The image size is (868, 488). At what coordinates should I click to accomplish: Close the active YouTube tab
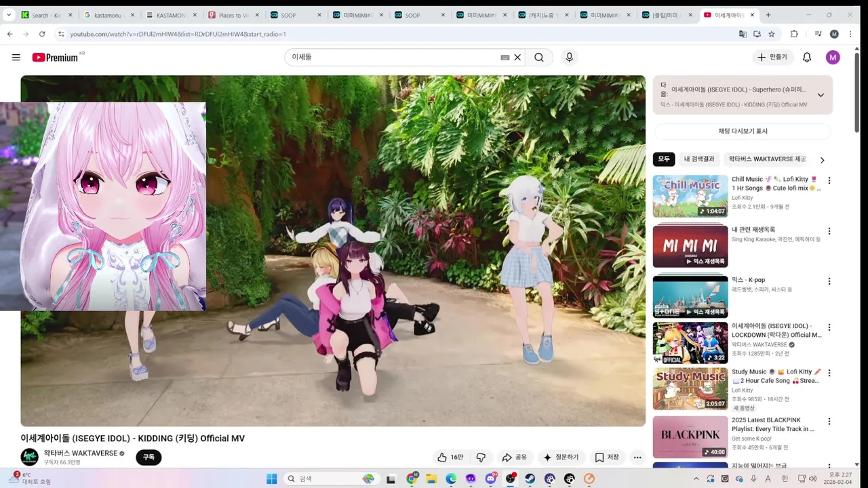click(x=752, y=15)
